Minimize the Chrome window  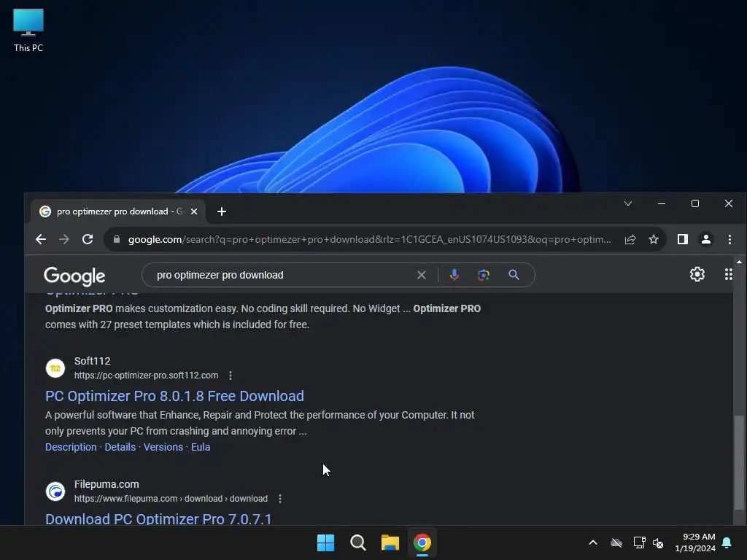coord(661,203)
